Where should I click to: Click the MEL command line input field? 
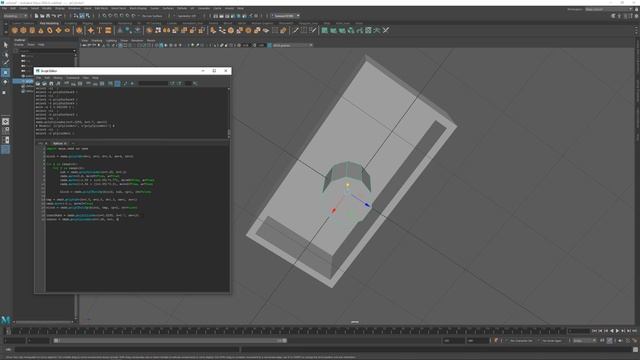point(127,350)
